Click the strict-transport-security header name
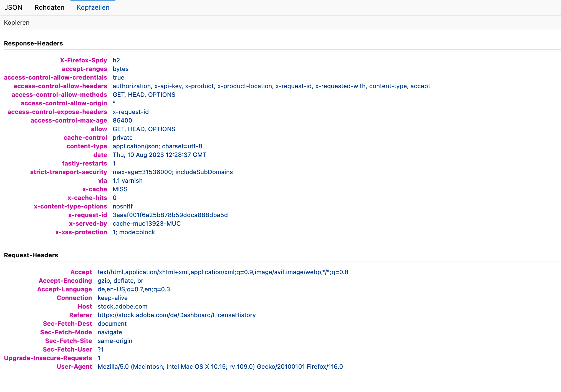Image resolution: width=561 pixels, height=392 pixels. 68,172
